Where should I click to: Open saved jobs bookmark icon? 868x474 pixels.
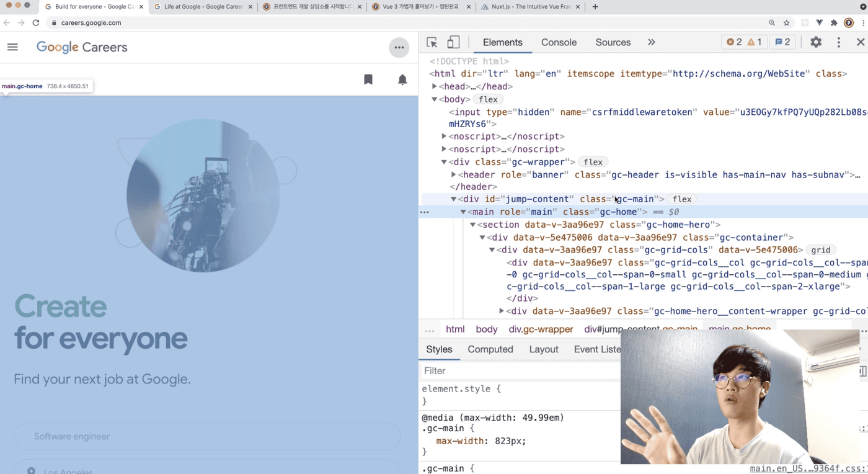coord(368,79)
